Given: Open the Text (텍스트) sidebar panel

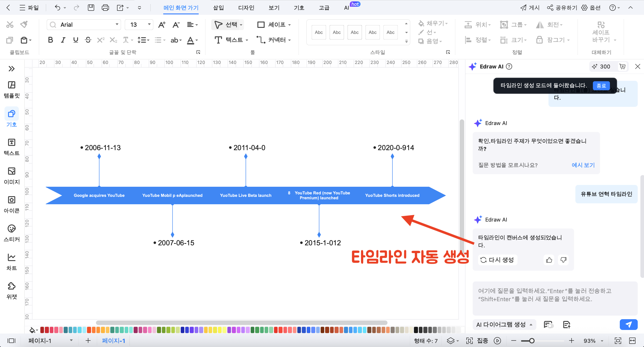Looking at the screenshot, I should [x=11, y=147].
